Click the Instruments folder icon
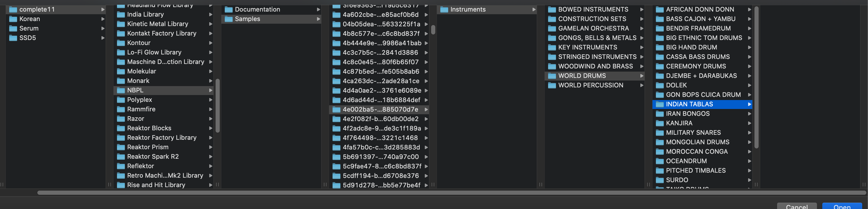 point(445,9)
